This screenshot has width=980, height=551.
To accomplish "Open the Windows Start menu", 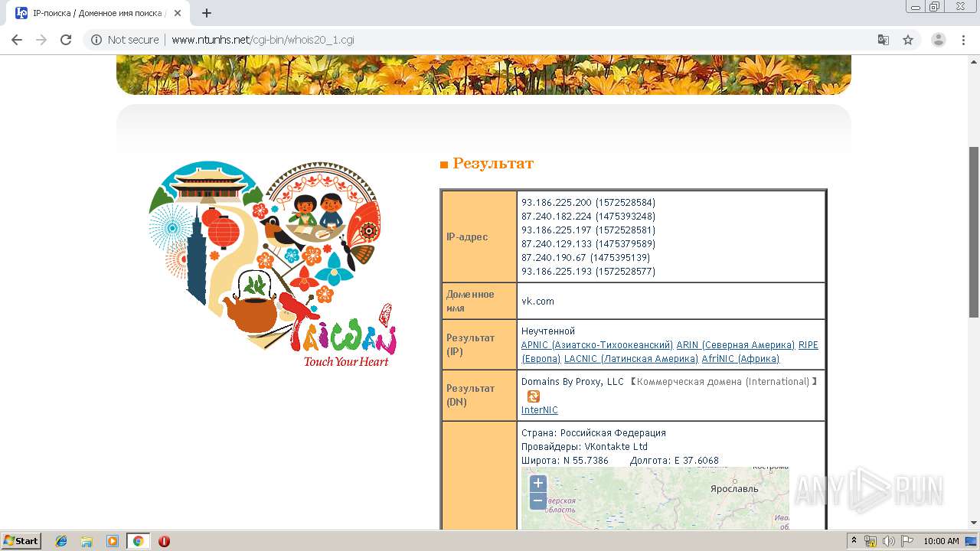I will pos(21,541).
